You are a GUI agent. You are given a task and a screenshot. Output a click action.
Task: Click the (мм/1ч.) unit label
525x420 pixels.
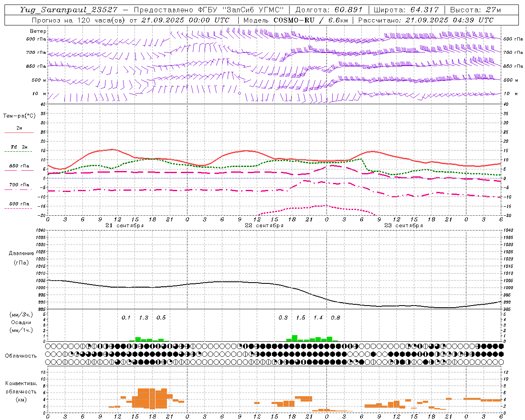(x=22, y=330)
